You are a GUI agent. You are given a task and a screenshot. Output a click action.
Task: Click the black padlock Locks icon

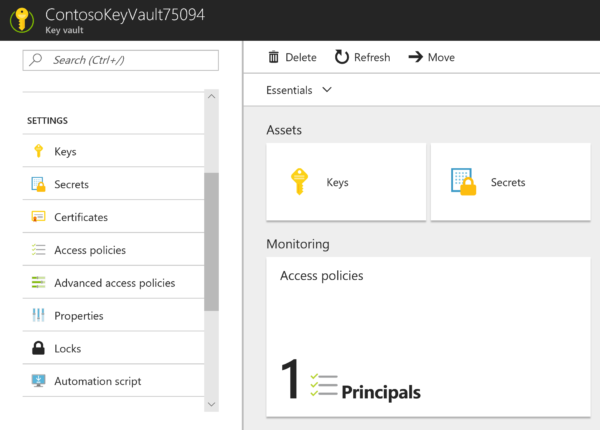38,349
